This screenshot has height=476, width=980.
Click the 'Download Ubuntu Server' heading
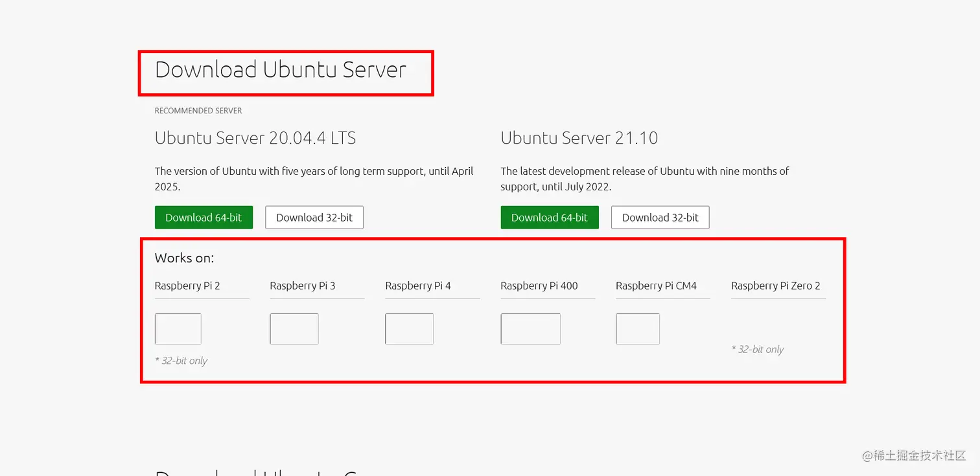(281, 69)
